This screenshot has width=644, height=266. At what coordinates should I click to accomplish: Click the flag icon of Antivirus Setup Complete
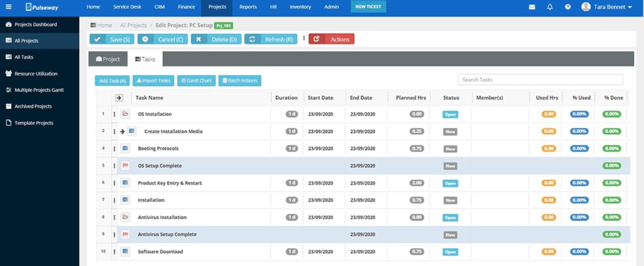tap(125, 234)
